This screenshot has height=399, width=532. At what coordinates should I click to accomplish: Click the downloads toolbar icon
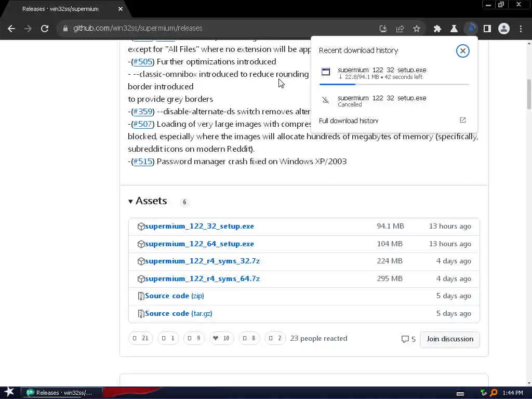pyautogui.click(x=471, y=29)
